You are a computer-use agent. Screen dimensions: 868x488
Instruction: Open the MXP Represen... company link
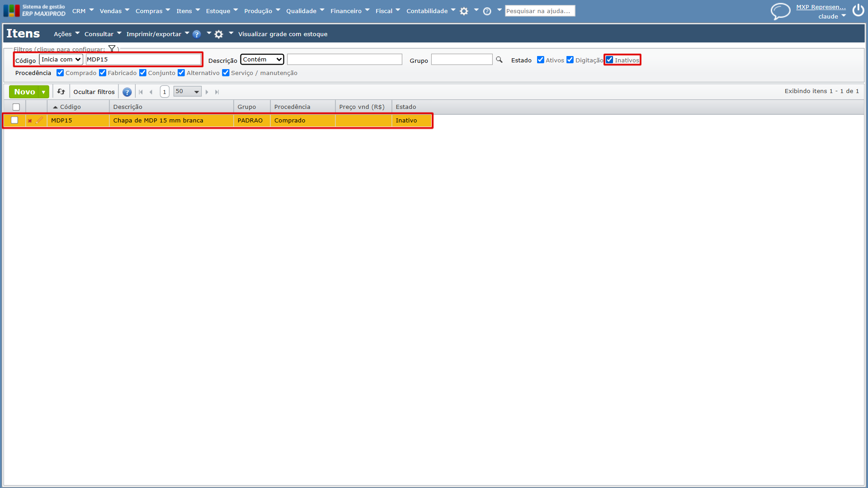pos(821,7)
